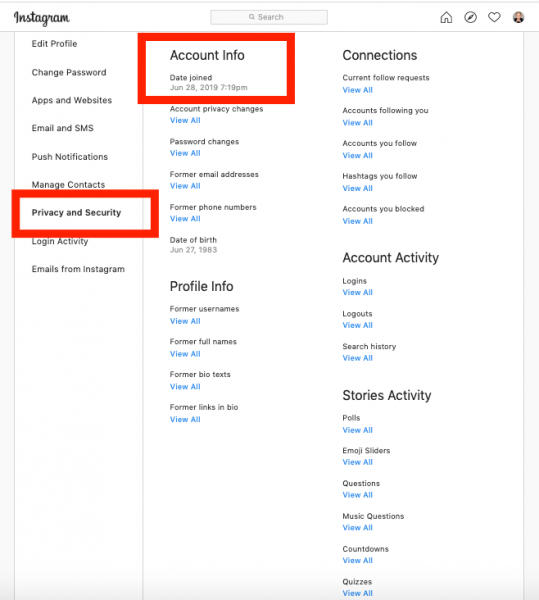The width and height of the screenshot is (539, 600).
Task: View all Polls under Stories Activity
Action: [358, 430]
